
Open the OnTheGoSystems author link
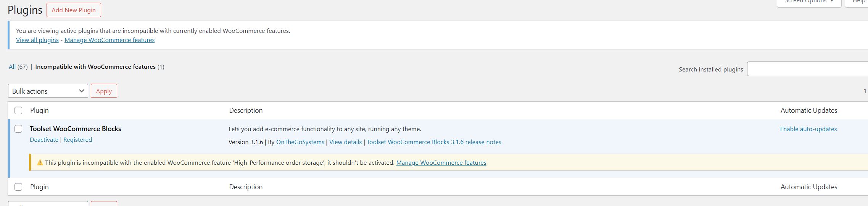coord(300,142)
